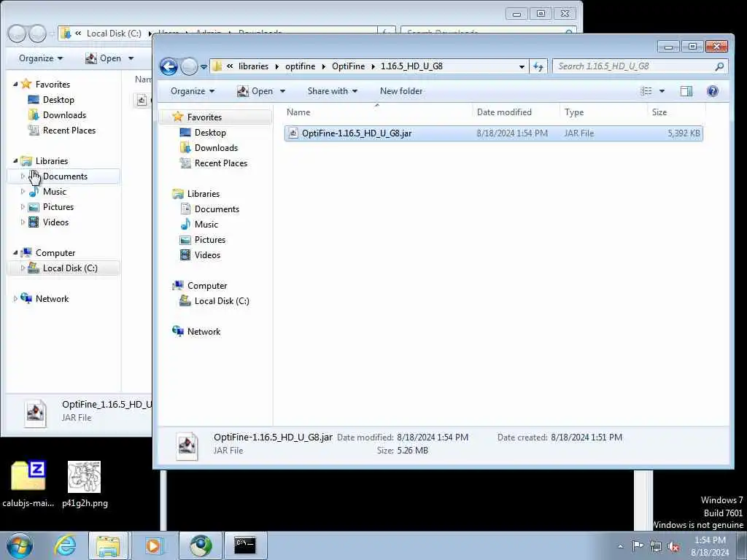Viewport: 747px width, 560px height.
Task: Expand Pictures arrow in back window
Action: pyautogui.click(x=23, y=206)
